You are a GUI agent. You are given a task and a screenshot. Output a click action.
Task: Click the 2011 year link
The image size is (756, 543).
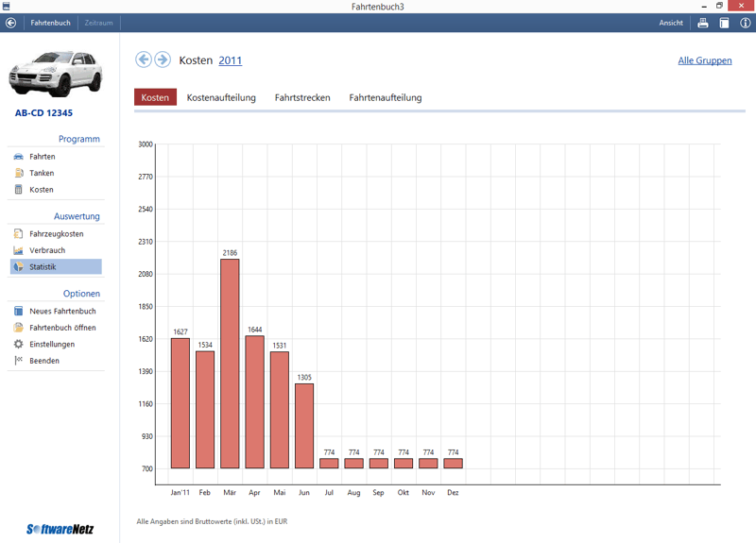coord(230,60)
